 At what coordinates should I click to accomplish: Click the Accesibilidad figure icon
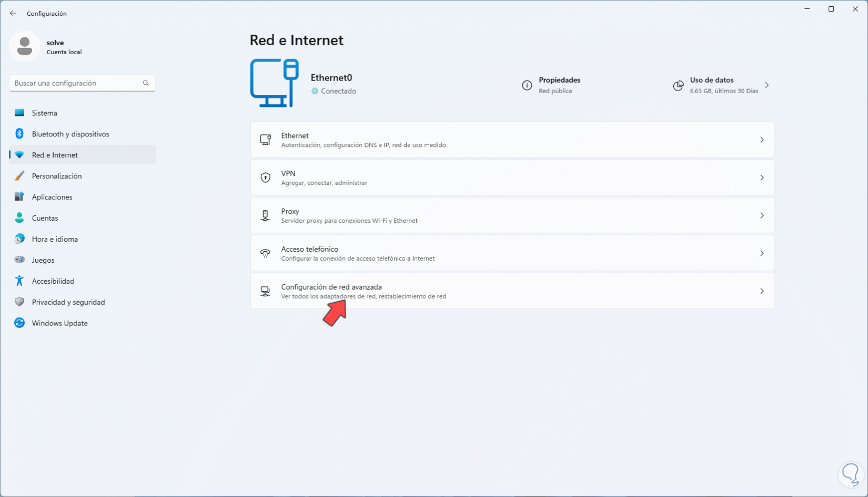pos(19,281)
